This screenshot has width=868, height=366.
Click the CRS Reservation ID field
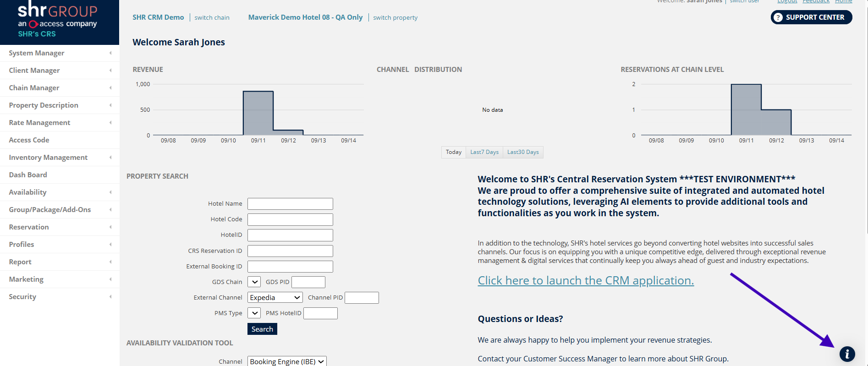[x=290, y=251]
